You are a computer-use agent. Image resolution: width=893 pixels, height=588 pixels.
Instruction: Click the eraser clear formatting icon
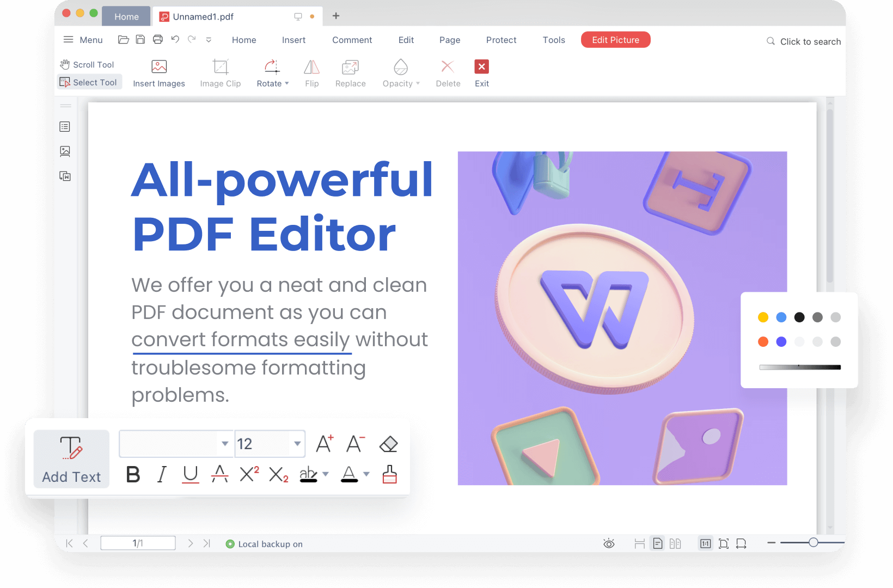point(388,444)
